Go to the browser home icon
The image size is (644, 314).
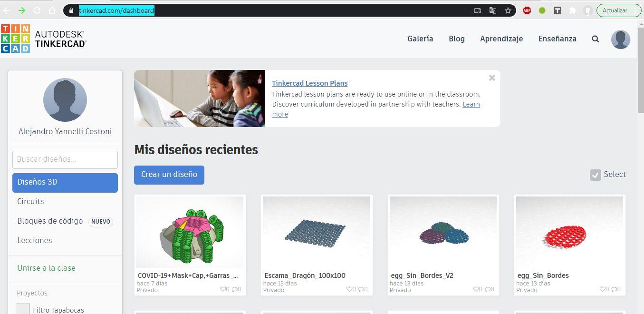click(52, 10)
